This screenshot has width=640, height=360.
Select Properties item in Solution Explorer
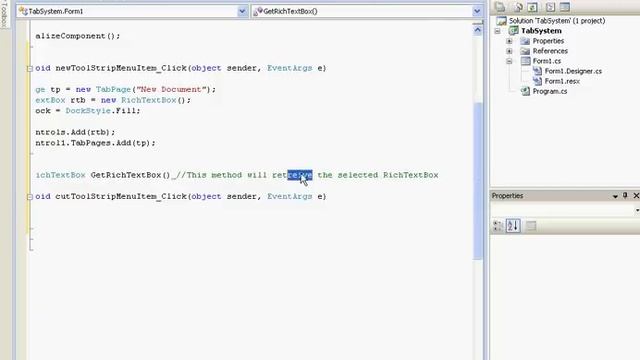point(548,41)
